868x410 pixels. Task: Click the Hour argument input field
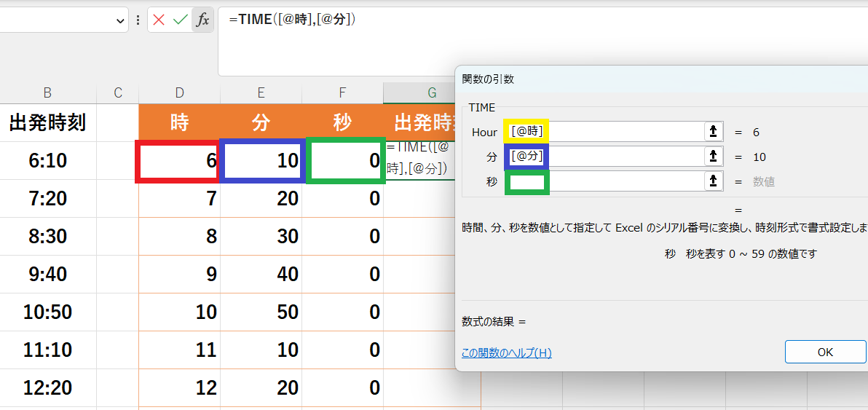pyautogui.click(x=604, y=132)
